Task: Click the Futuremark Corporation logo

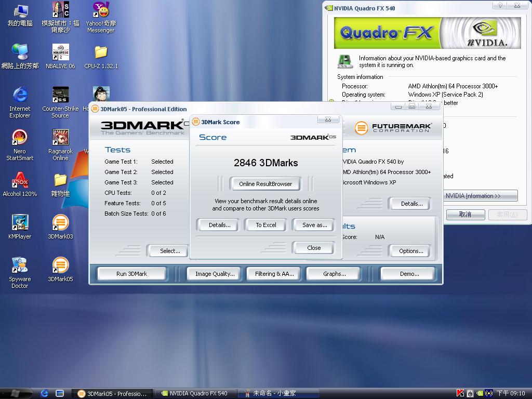Action: pos(393,128)
